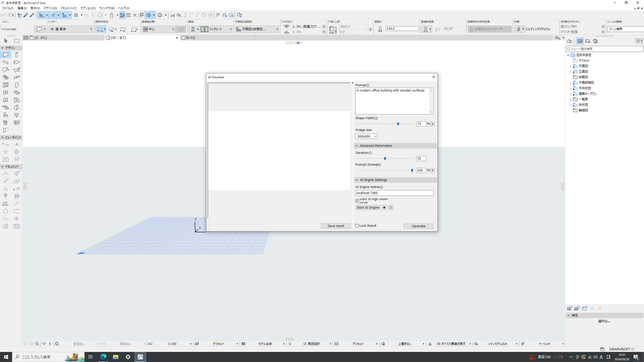The height and width of the screenshot is (362, 644).
Task: Select the Slab tool
Action: (16, 62)
